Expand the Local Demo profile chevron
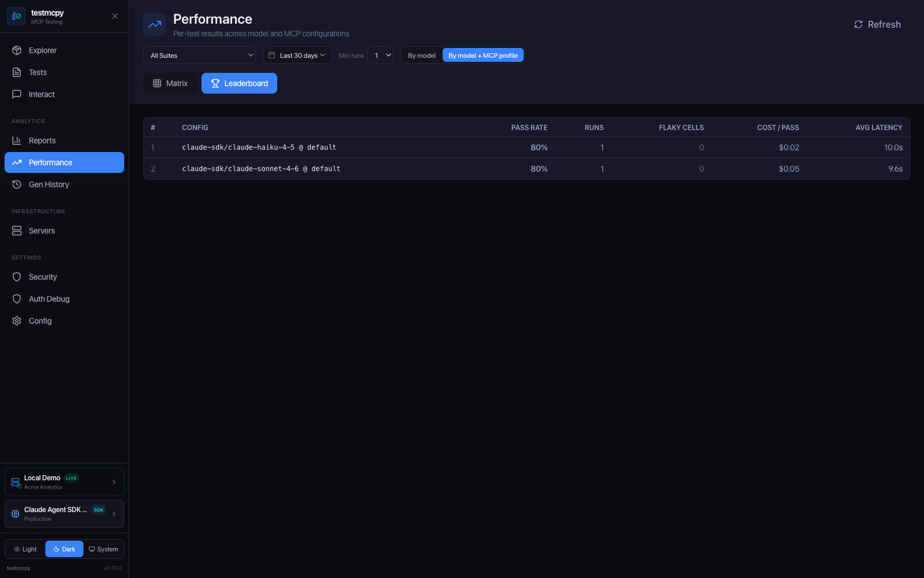This screenshot has height=578, width=924. pyautogui.click(x=114, y=482)
